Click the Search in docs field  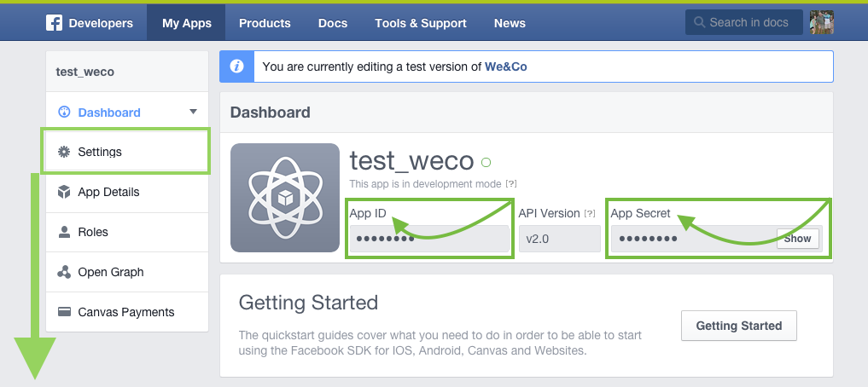pyautogui.click(x=744, y=22)
